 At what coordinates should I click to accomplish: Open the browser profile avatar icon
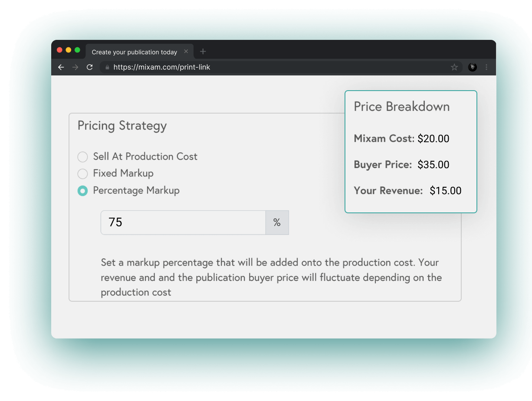tap(472, 67)
